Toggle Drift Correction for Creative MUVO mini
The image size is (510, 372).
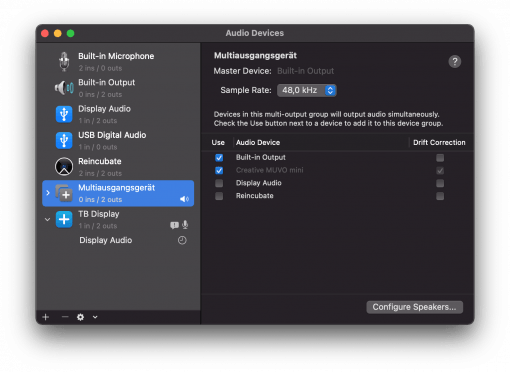click(440, 171)
